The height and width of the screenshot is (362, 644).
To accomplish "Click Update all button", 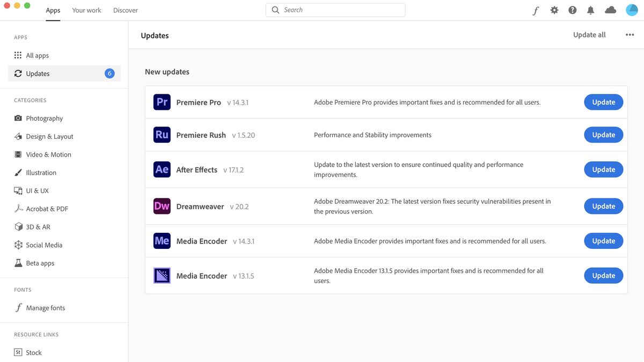I will [589, 35].
